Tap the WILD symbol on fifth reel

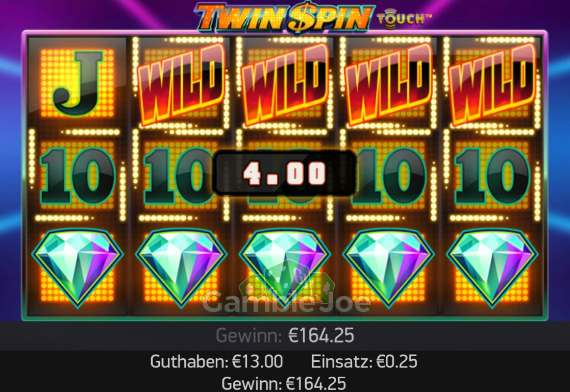coord(492,84)
